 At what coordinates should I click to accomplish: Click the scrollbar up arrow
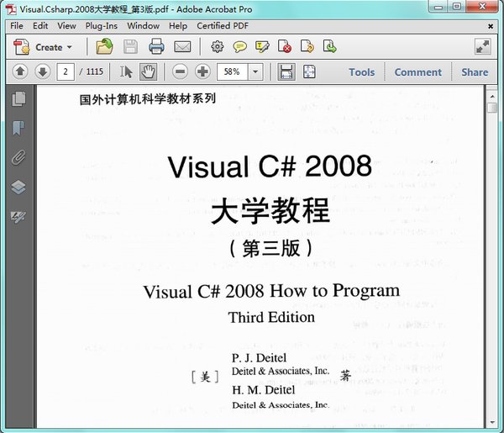492,96
